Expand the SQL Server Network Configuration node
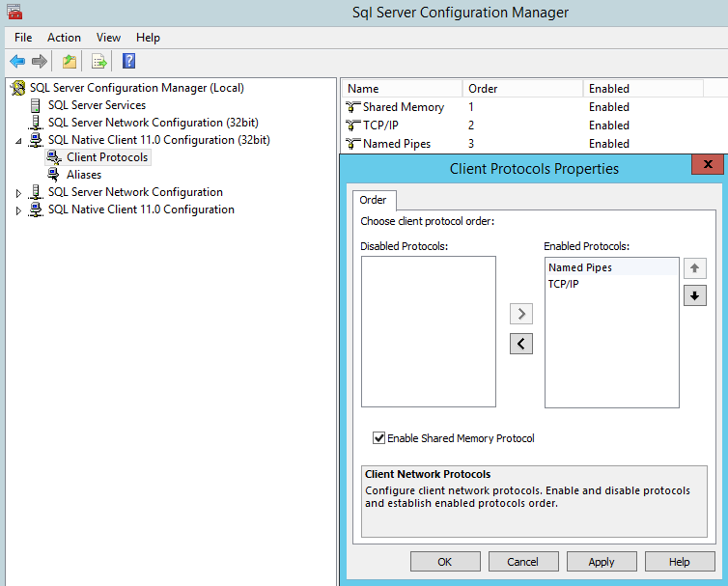Viewport: 728px width, 586px height. [x=18, y=193]
